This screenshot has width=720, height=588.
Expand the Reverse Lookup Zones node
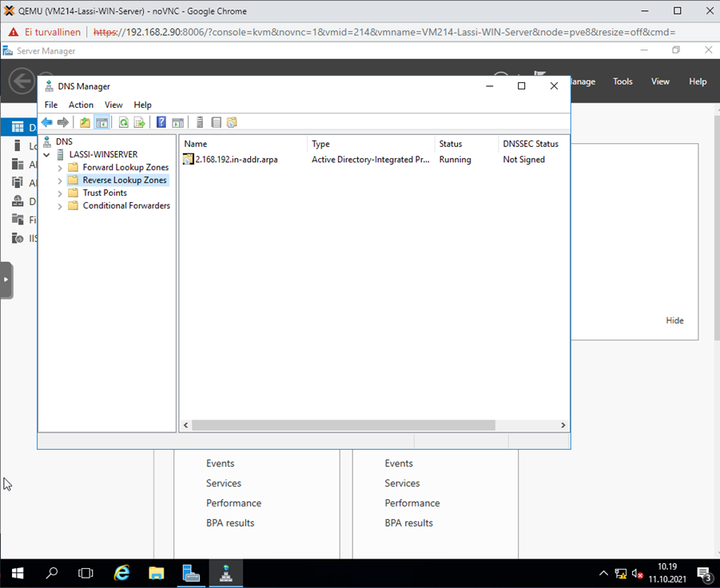tap(60, 181)
